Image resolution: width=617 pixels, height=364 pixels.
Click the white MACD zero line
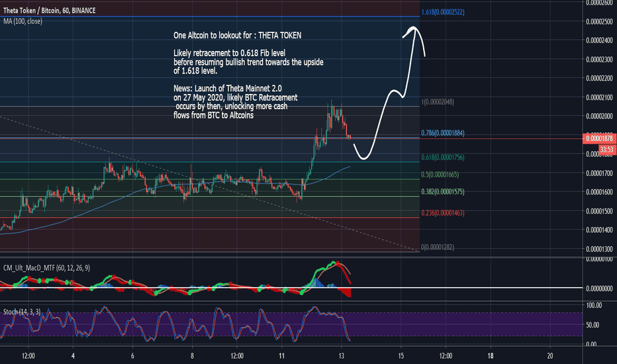click(x=291, y=288)
